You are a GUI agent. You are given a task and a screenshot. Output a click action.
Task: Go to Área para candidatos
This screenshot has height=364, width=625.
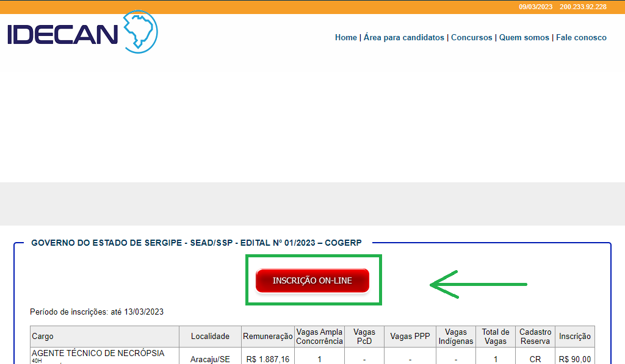404,37
